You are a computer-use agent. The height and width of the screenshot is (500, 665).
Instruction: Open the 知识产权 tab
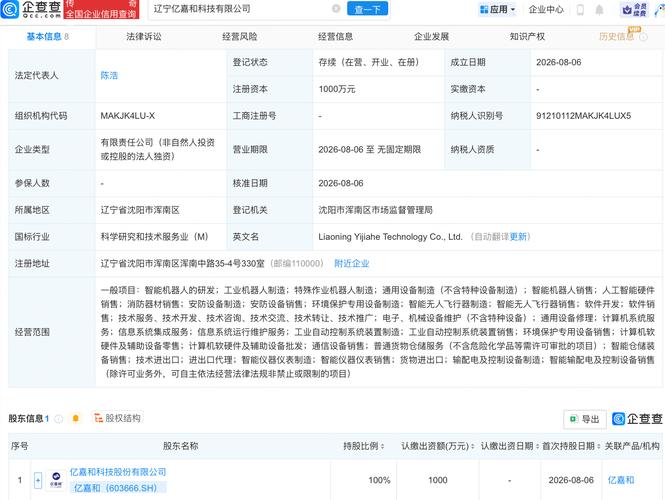pos(527,37)
